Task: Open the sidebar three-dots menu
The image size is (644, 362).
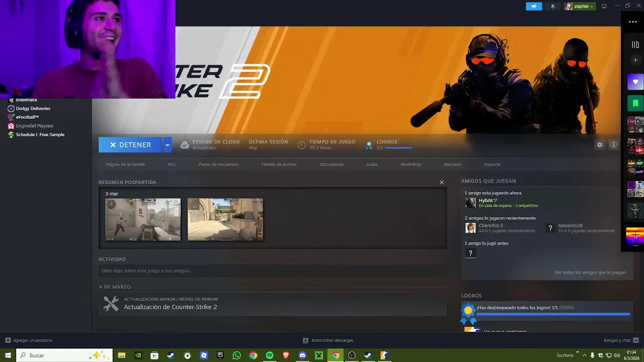Action: click(633, 22)
